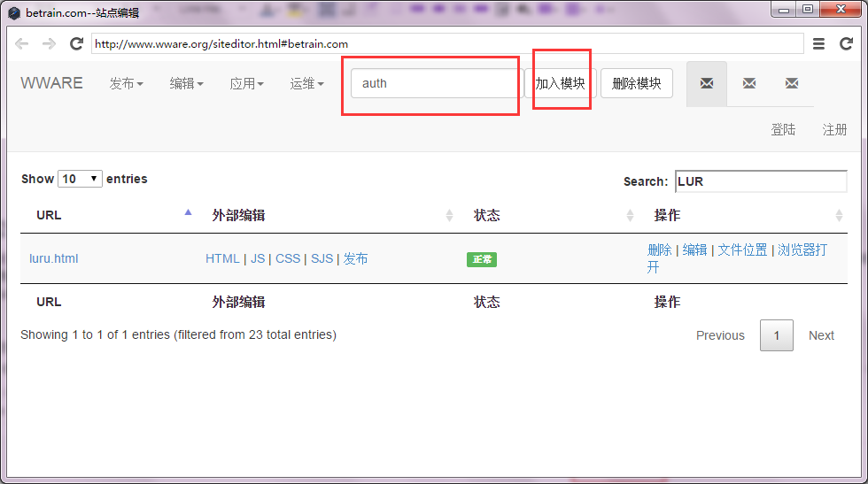Click the footer 操作 column label
This screenshot has width=868, height=484.
(667, 302)
